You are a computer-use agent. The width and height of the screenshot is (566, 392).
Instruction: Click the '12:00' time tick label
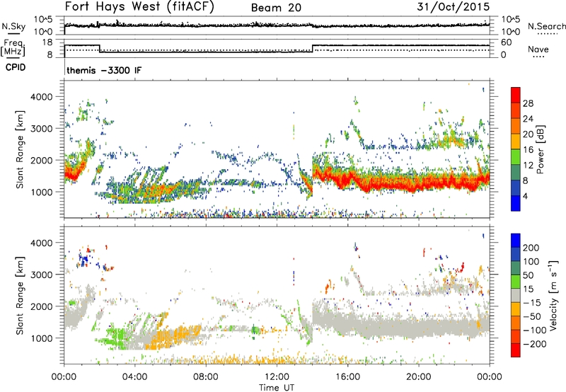[x=277, y=377]
